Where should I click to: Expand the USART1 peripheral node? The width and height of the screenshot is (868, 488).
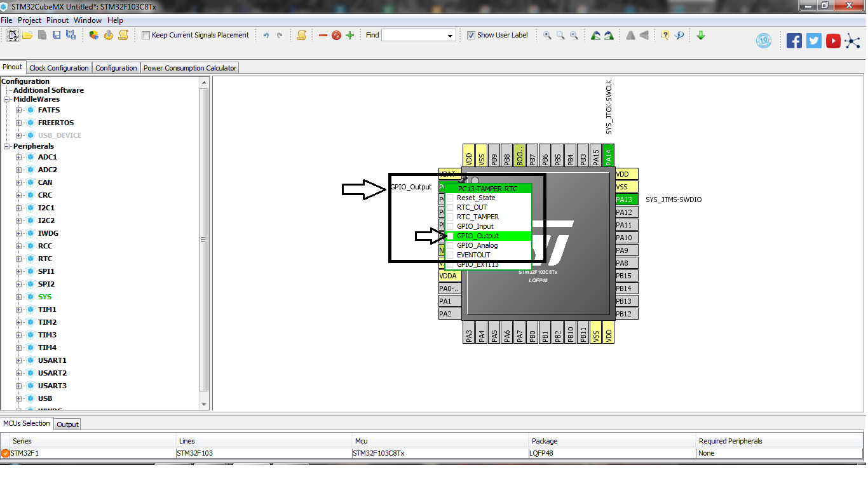19,360
